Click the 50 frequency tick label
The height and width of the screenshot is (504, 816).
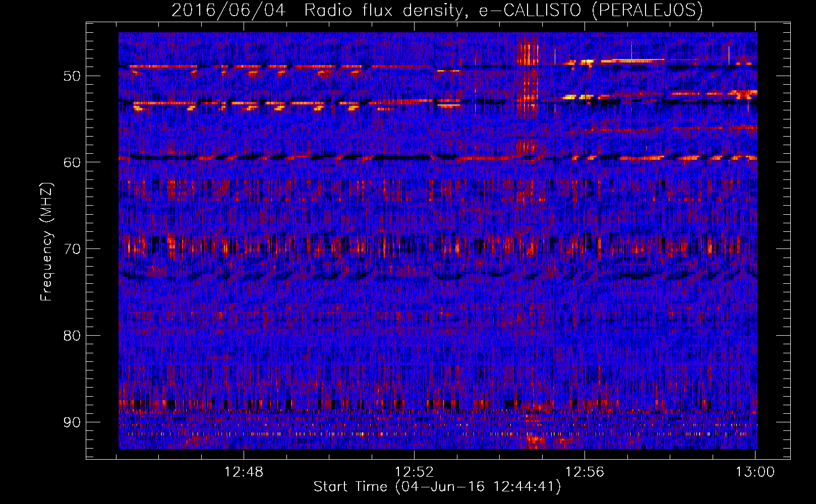point(72,76)
